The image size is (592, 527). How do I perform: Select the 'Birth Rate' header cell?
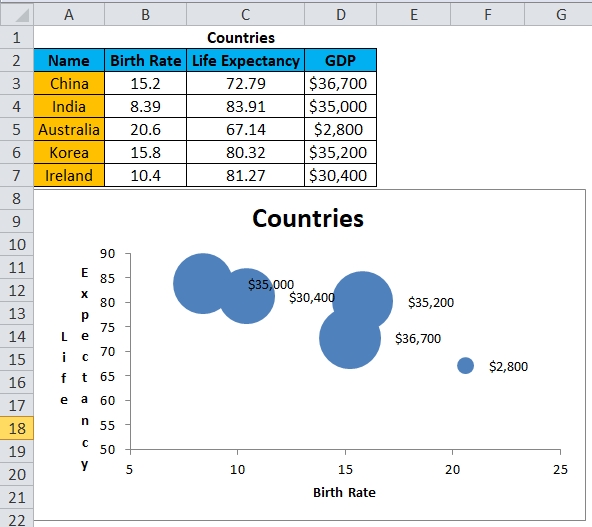pos(145,60)
